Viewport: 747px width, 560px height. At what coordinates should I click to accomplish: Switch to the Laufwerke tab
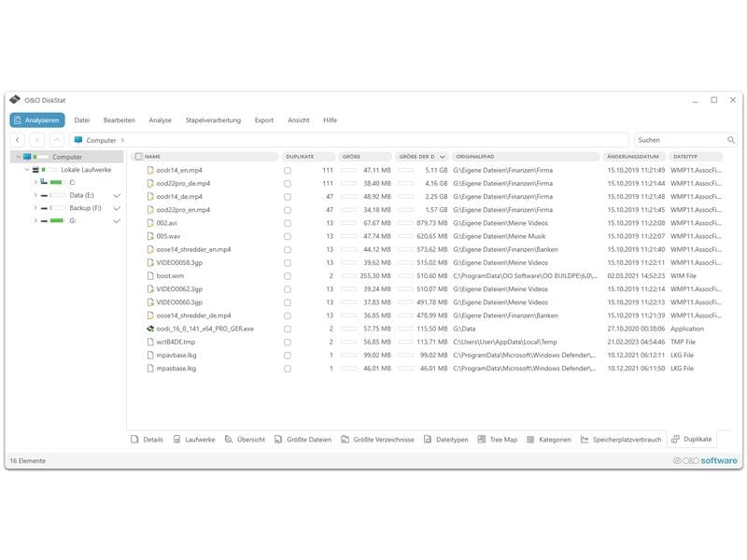pyautogui.click(x=194, y=440)
